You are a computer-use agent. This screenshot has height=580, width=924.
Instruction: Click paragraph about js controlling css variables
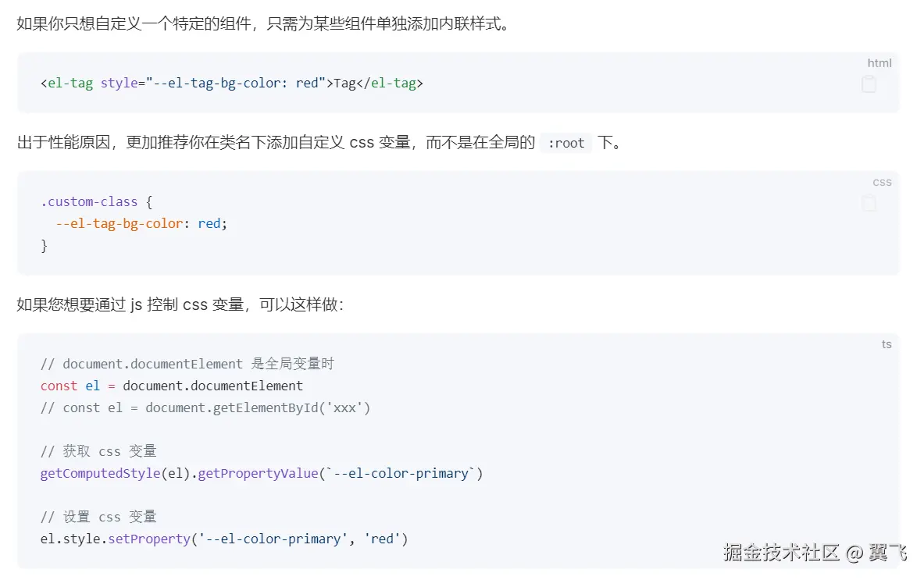pos(180,304)
